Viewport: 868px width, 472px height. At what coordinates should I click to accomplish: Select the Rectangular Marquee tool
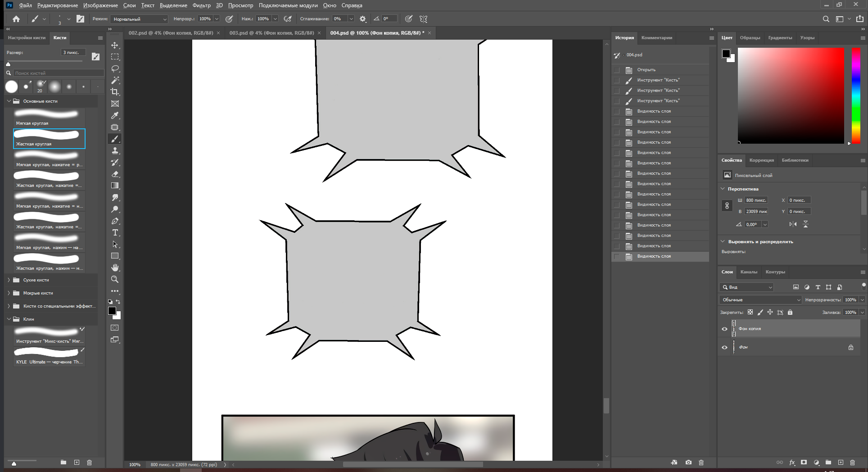coord(115,57)
